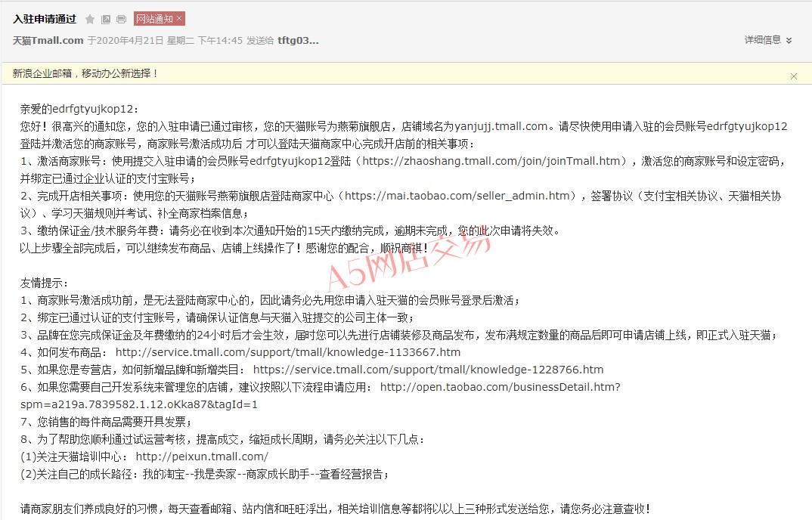The image size is (812, 520).
Task: Click recipient tftg03...
Action: (299, 40)
